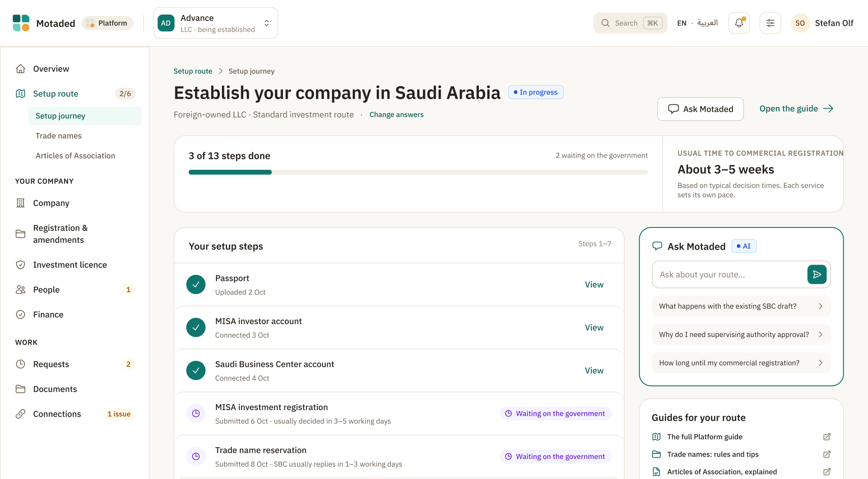Open Articles of Association sub-item
This screenshot has height=479, width=868.
85,156
